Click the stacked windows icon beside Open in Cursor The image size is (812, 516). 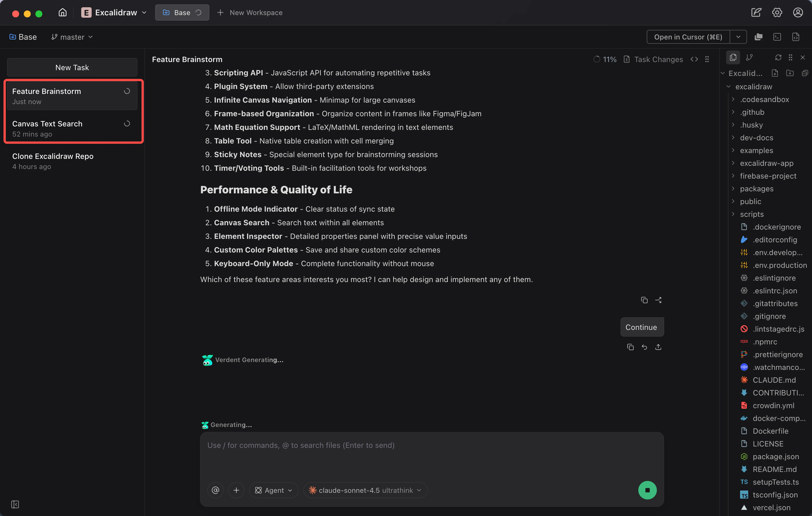point(758,37)
